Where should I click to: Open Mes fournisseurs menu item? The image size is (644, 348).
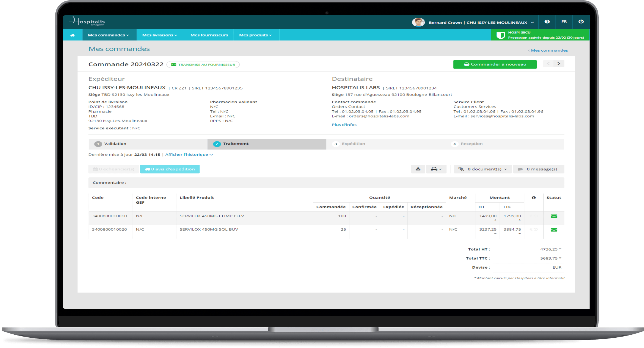209,35
